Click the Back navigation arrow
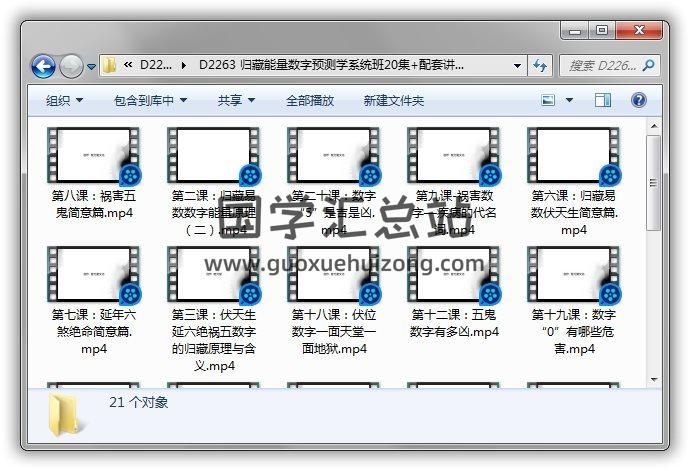Screen dimensions: 690x471 click(x=43, y=66)
